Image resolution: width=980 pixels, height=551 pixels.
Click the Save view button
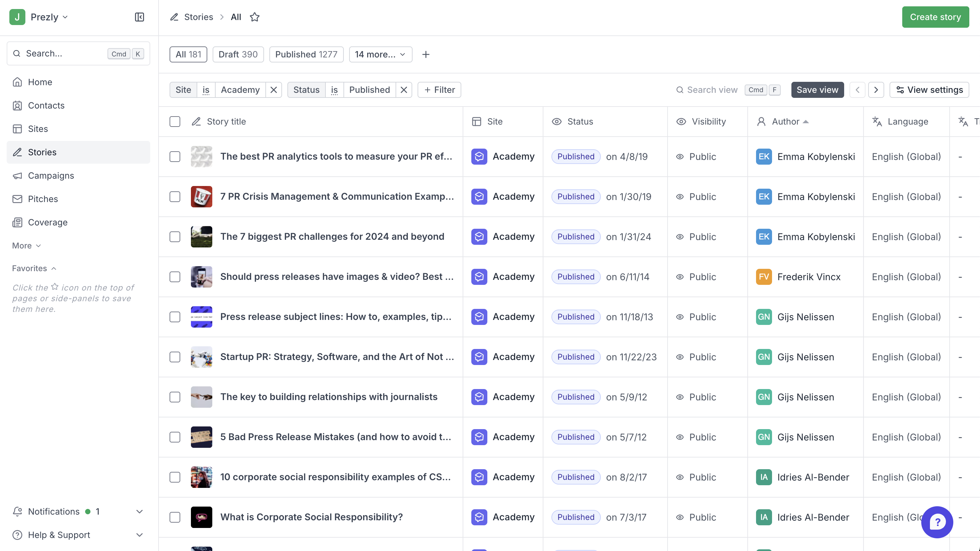point(817,90)
